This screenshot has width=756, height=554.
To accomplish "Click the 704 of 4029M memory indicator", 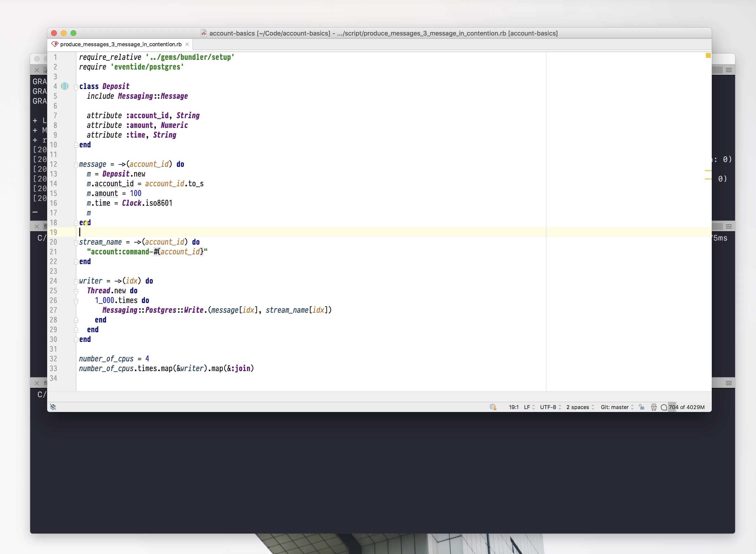I will click(x=687, y=407).
